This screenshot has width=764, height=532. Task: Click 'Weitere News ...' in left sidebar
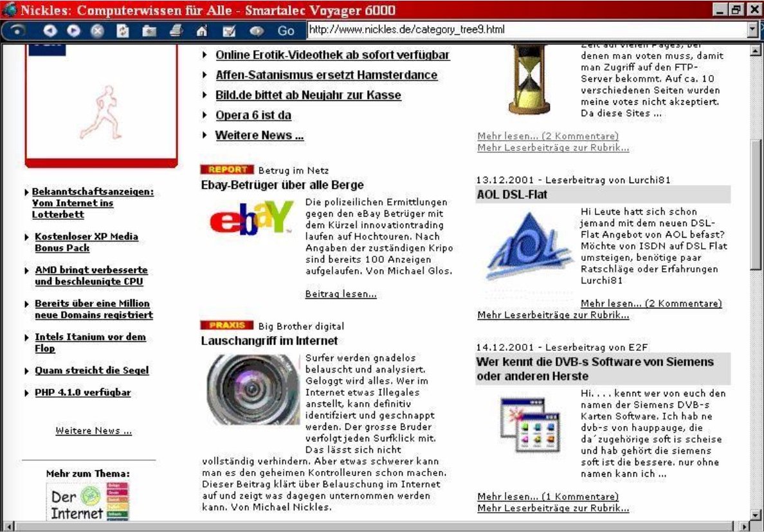tap(93, 430)
